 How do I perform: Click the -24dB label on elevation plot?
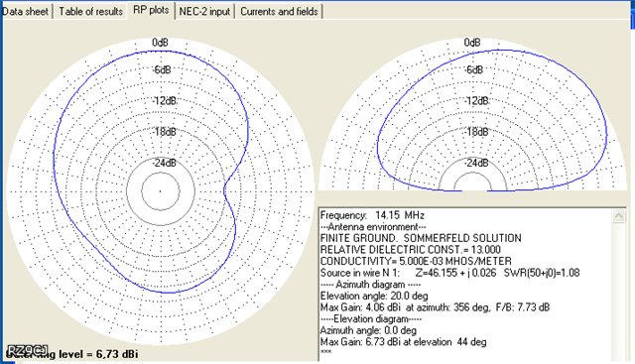(476, 164)
